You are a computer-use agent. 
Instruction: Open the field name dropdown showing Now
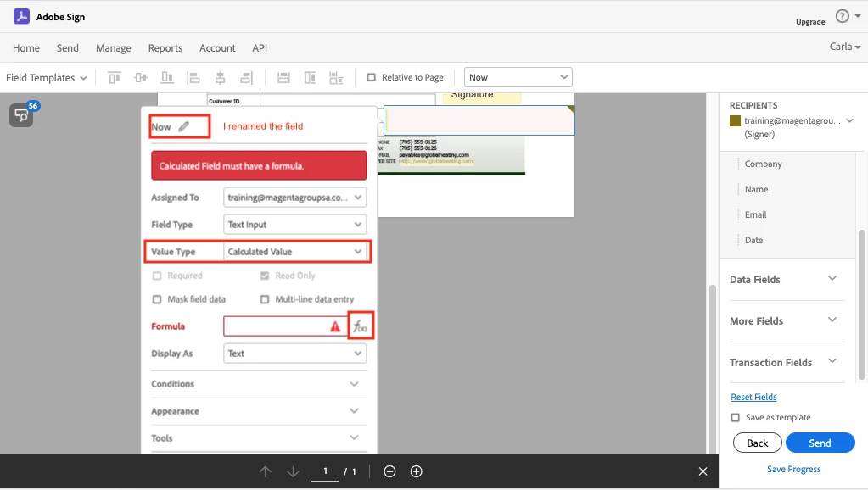tap(518, 77)
